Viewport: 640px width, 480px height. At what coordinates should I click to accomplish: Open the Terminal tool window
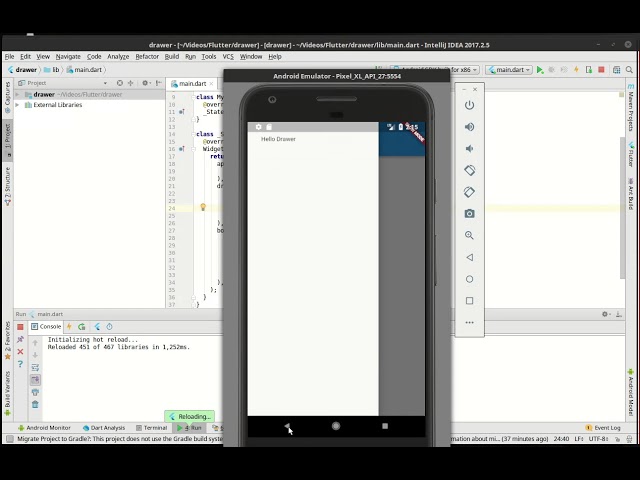pos(151,428)
